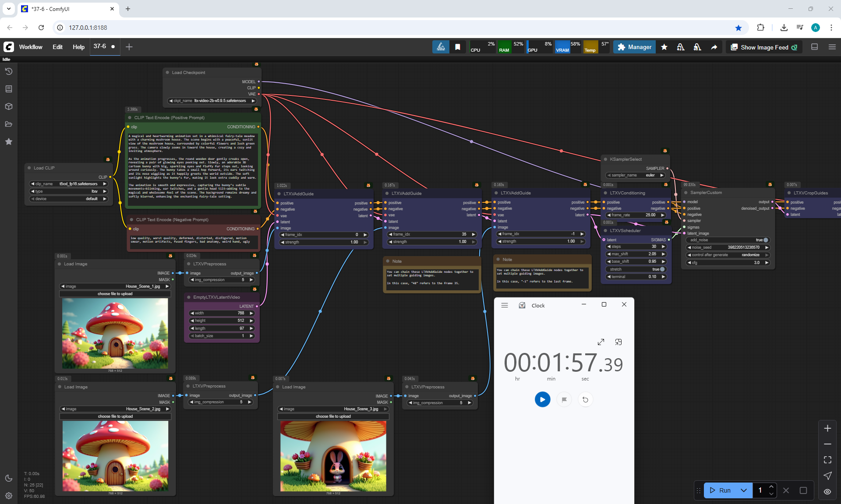Open the workflows folder sidebar icon
The width and height of the screenshot is (841, 504).
(x=8, y=124)
